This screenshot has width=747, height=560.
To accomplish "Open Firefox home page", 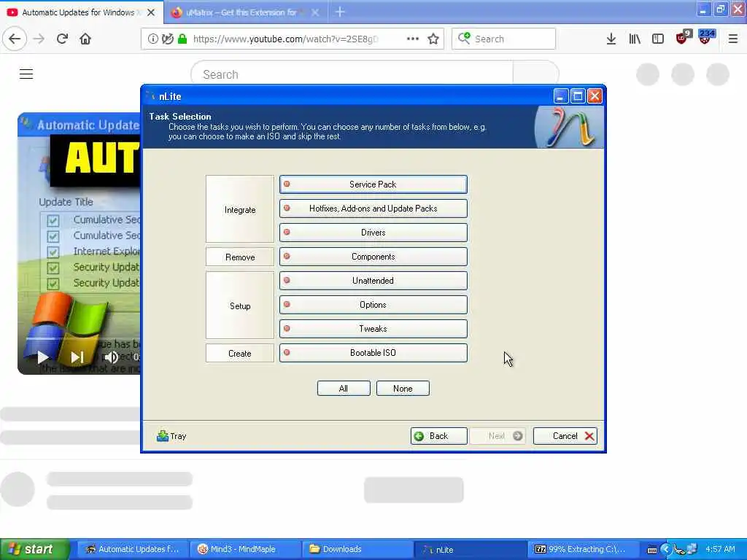I will [85, 39].
